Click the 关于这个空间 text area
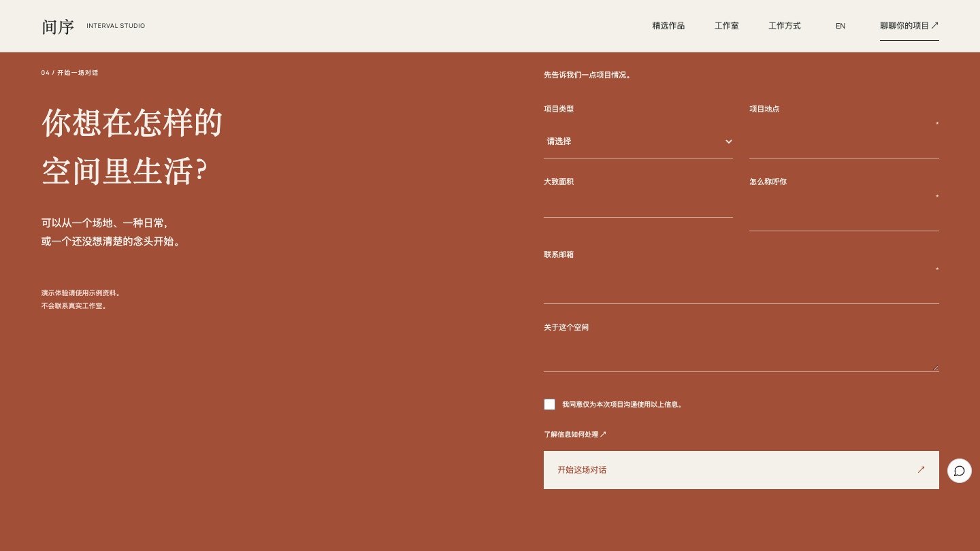Screen dimensions: 980x551 741,354
